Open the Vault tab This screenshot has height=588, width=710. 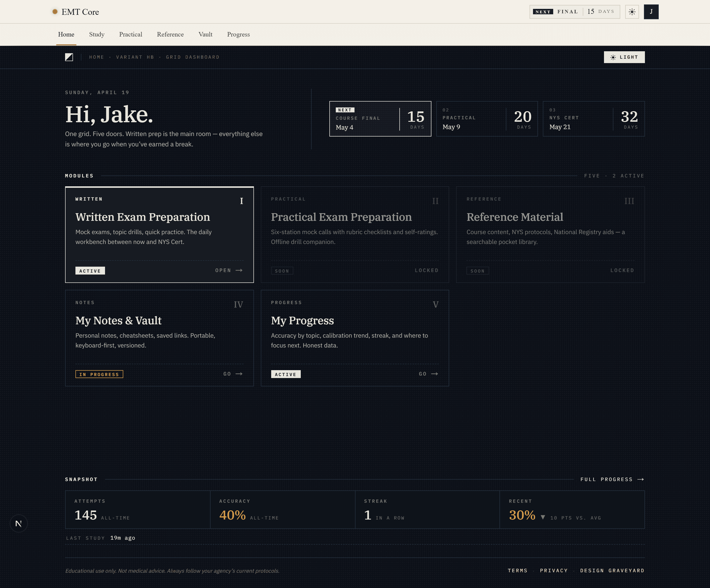tap(205, 35)
